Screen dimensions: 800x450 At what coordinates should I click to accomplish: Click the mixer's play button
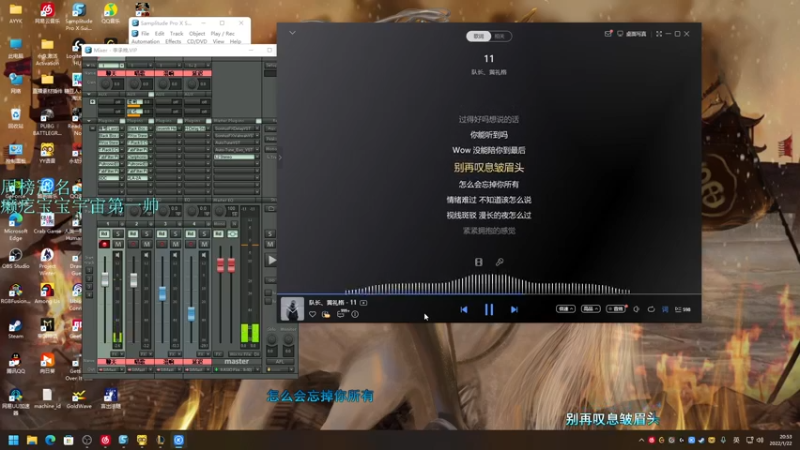[271, 260]
